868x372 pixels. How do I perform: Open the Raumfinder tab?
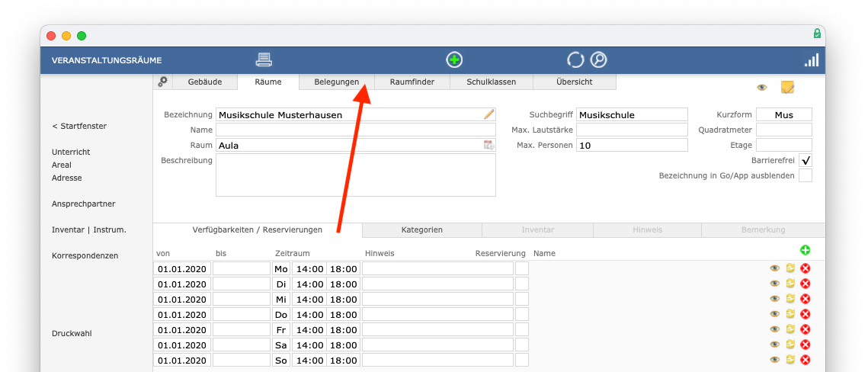pos(412,82)
